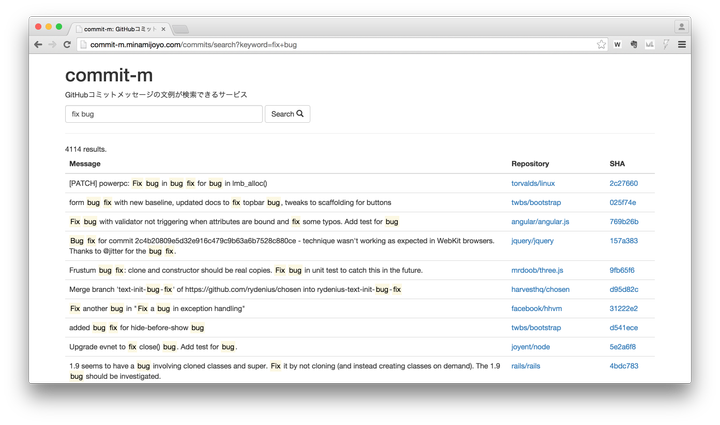Open commit SHA 5e2a6f8

[x=623, y=347]
